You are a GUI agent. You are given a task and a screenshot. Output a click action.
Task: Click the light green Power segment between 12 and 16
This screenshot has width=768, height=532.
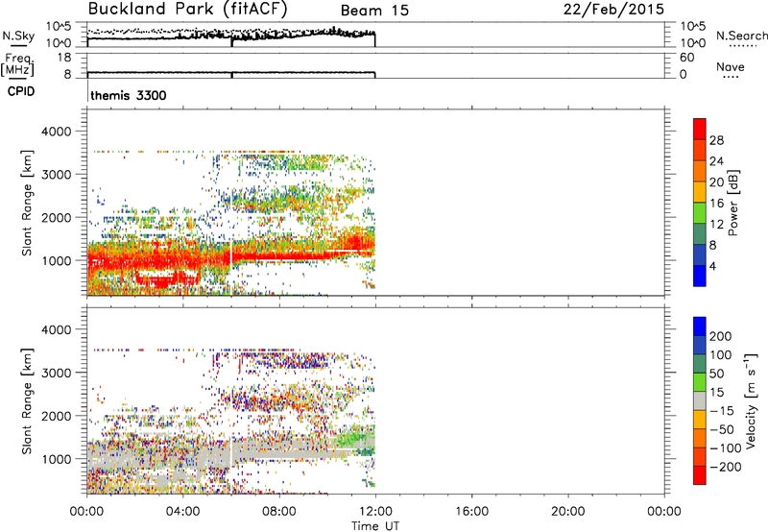pos(700,212)
